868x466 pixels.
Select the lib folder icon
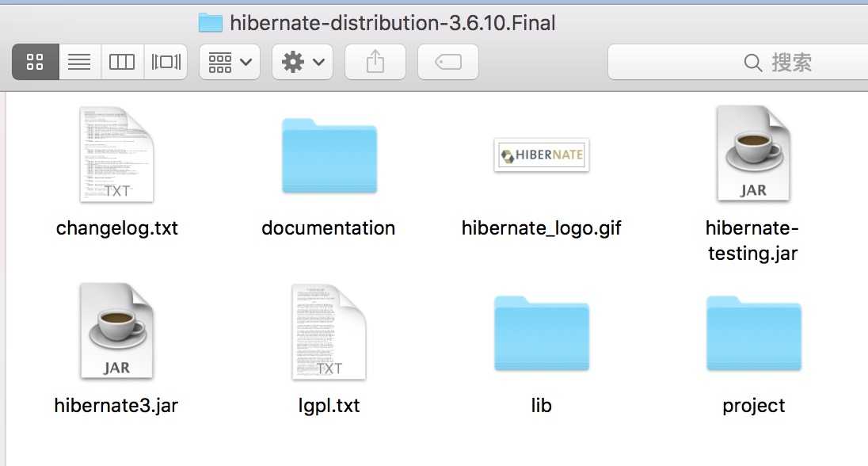pos(542,333)
